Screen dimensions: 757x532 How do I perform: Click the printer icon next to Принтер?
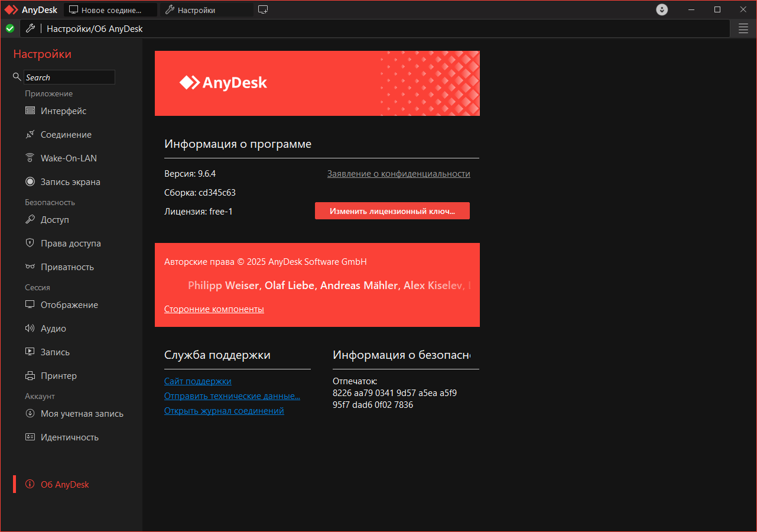30,375
